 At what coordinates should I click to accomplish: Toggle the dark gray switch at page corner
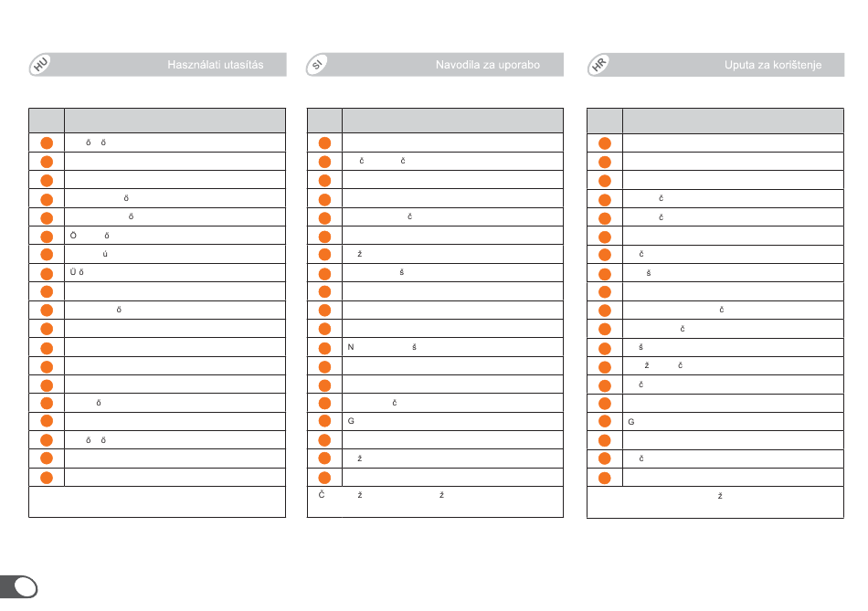coord(19,586)
